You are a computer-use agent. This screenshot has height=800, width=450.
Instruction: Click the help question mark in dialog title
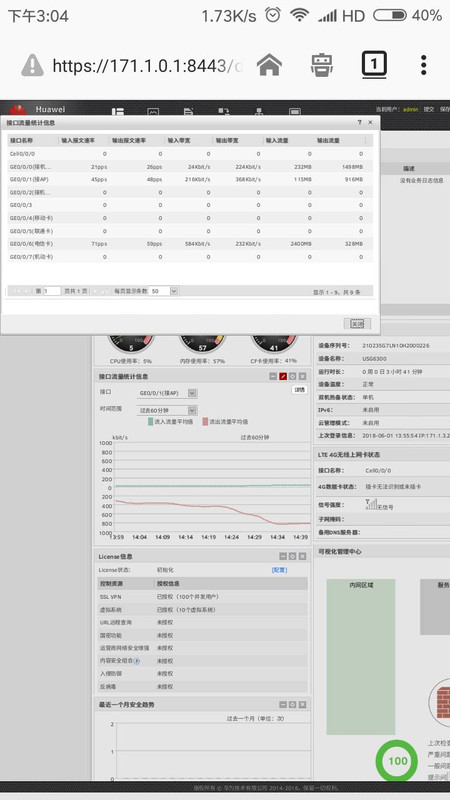click(359, 122)
